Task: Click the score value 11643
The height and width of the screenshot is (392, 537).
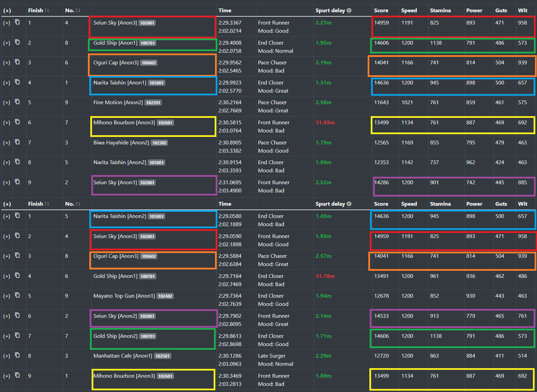Action: click(381, 103)
